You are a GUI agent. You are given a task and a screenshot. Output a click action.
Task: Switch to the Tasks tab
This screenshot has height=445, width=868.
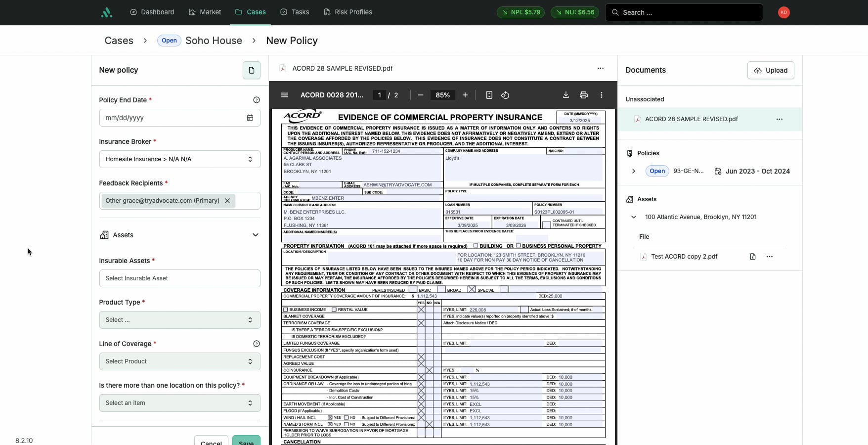tap(295, 12)
